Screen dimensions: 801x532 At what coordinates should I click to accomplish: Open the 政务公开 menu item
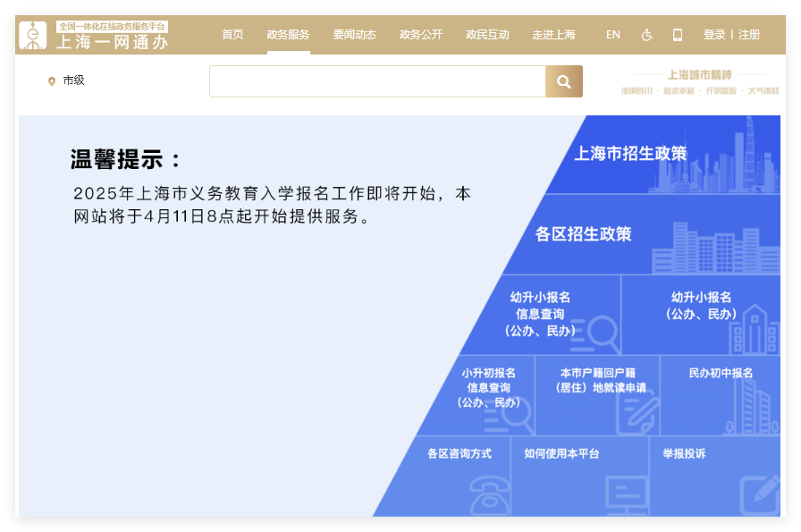click(x=421, y=35)
